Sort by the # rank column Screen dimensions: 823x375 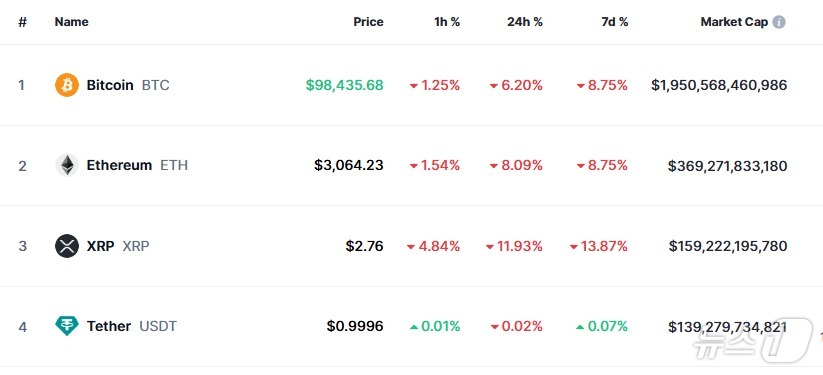pyautogui.click(x=22, y=22)
